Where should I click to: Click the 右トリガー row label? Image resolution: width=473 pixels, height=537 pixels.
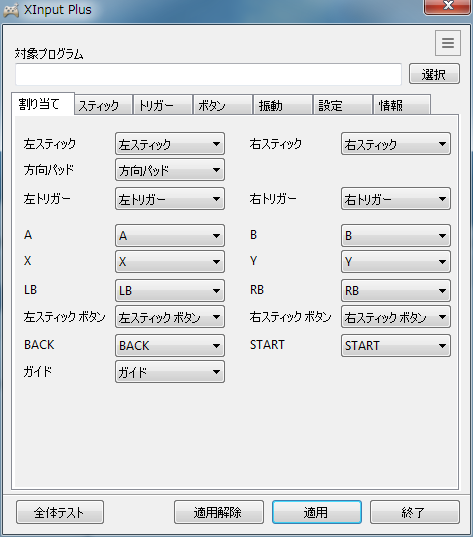pos(273,199)
